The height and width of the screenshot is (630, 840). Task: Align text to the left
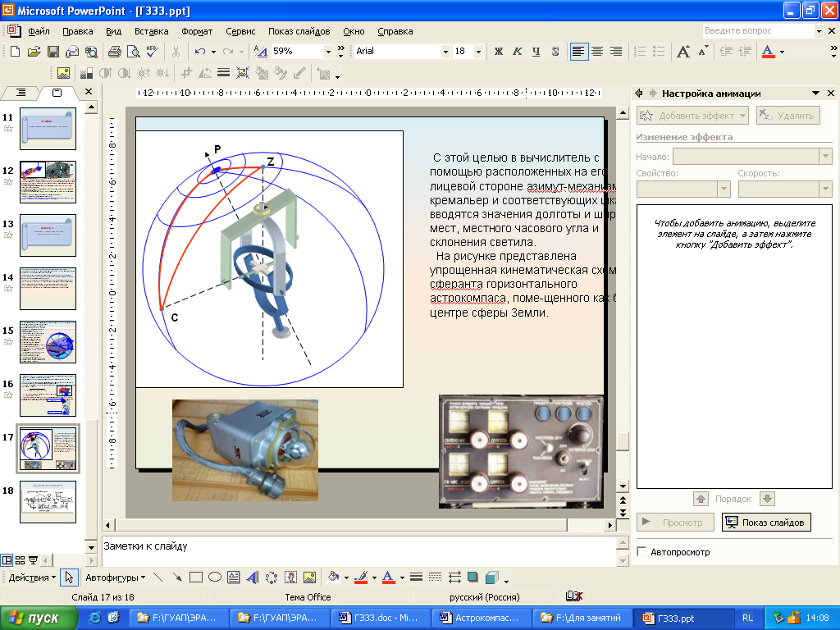coord(578,52)
